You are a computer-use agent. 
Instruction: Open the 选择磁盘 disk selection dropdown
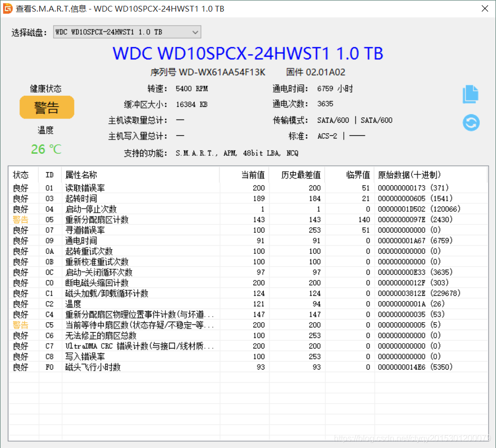coord(127,32)
